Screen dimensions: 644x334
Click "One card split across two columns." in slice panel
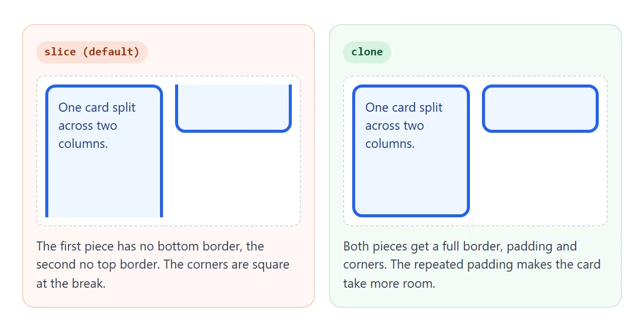point(97,126)
